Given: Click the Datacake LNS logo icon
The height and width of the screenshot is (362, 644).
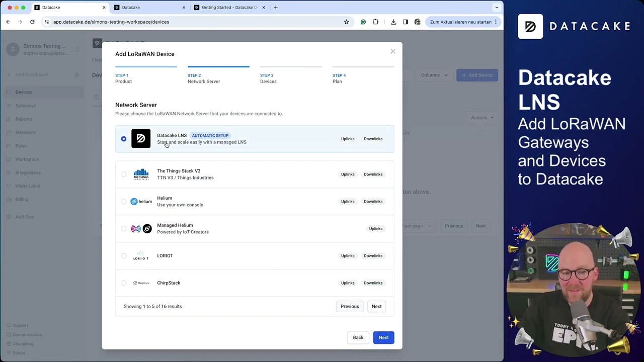Looking at the screenshot, I should click(x=141, y=139).
